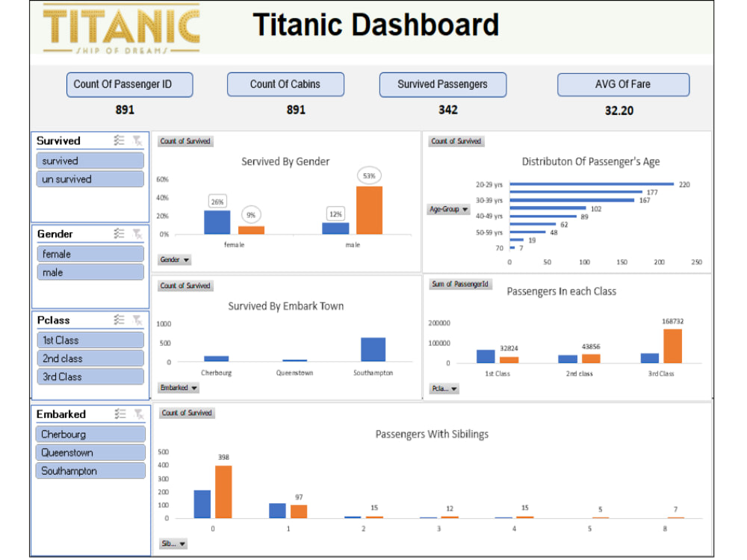Click the Queenstown axis label
Screen dimensions: 747x560
coord(294,373)
